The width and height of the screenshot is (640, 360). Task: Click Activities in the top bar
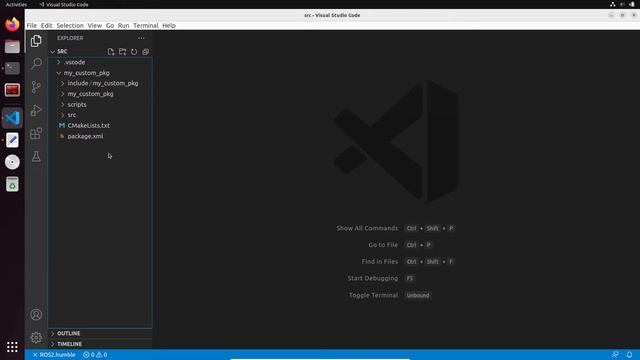[x=16, y=4]
